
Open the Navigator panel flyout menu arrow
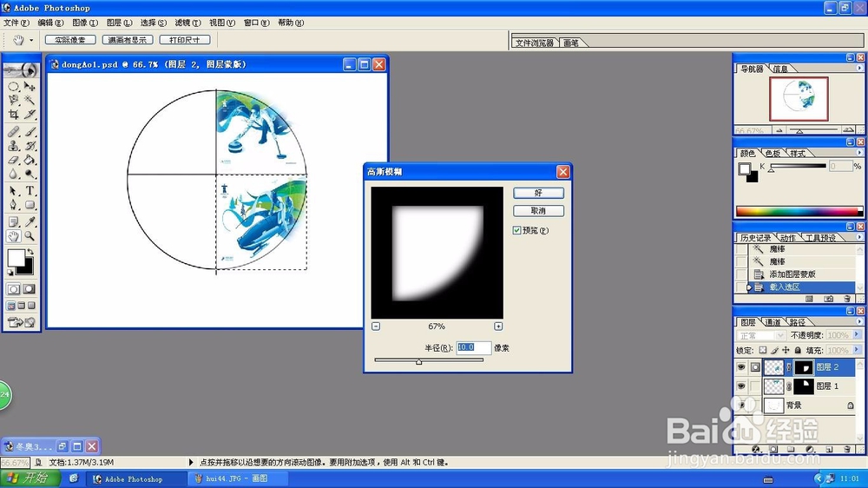(x=859, y=68)
